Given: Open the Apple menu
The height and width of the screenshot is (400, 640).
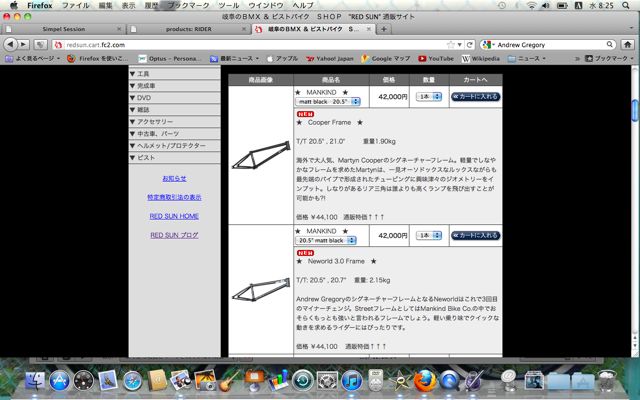Looking at the screenshot, I should [13, 5].
